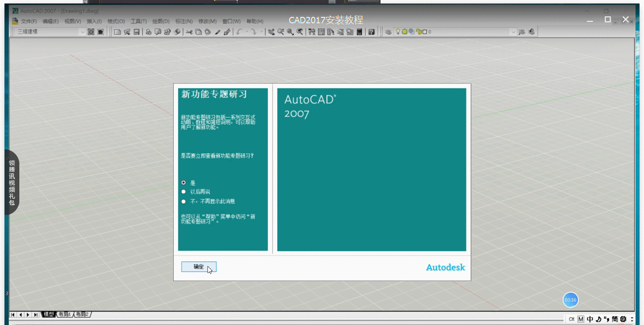The height and width of the screenshot is (325, 644).
Task: Activate the Pan Realtime tool
Action: point(270,32)
